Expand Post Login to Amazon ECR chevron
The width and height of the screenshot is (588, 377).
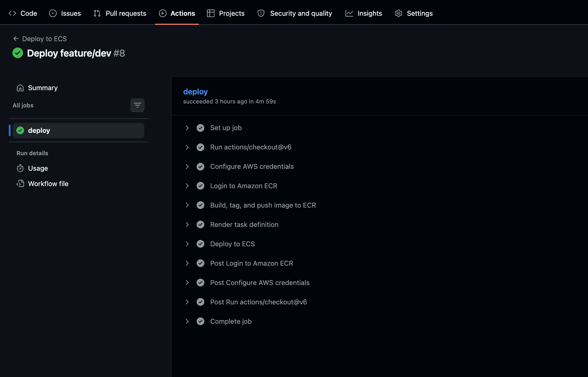[187, 263]
